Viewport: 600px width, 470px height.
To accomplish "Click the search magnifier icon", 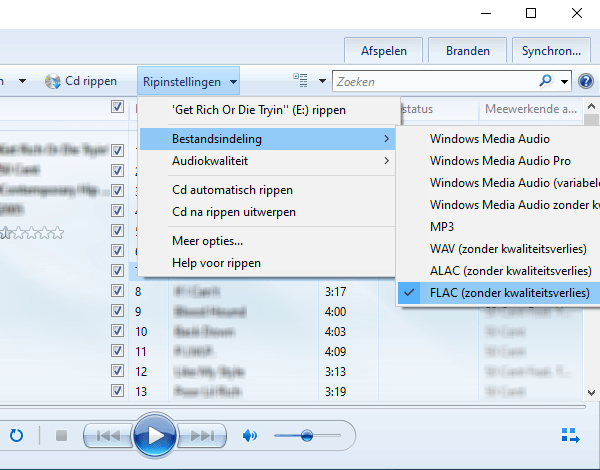I will coord(546,81).
